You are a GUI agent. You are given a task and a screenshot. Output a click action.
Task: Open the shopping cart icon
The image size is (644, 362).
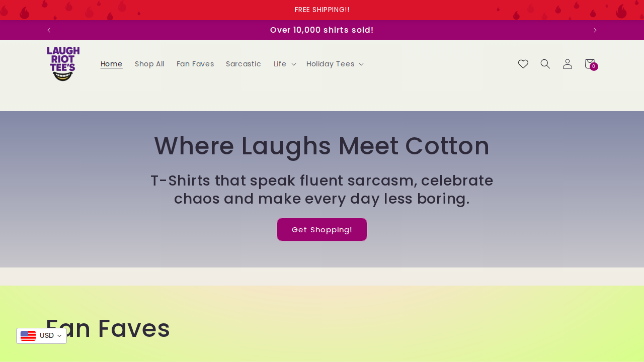[x=588, y=64]
